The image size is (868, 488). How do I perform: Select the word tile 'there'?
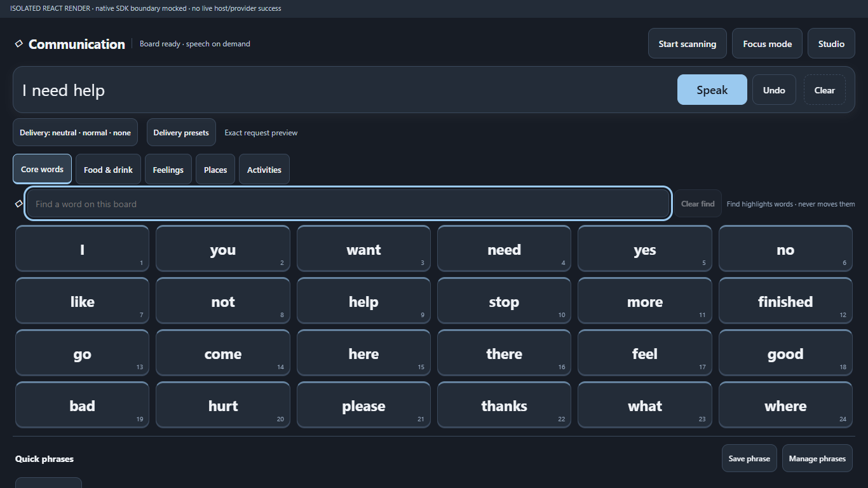504,353
